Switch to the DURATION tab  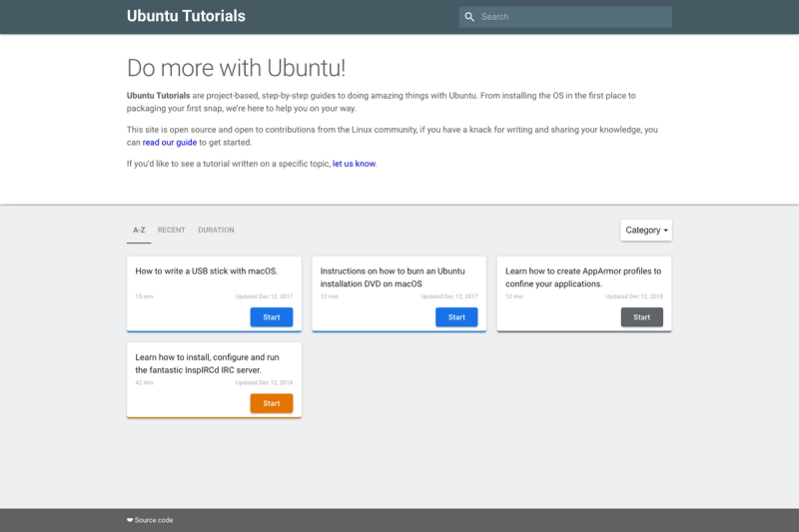[x=216, y=231]
